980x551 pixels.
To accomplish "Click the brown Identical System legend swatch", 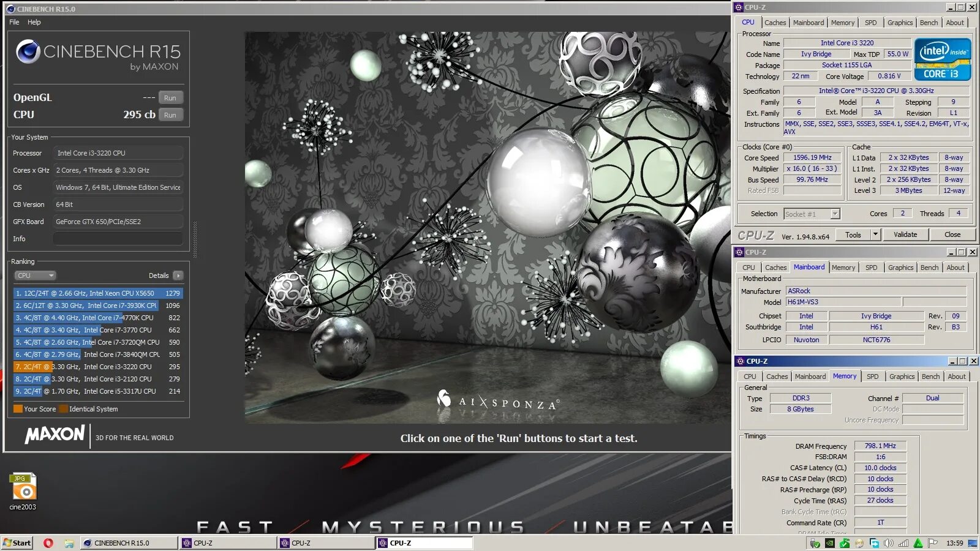I will click(x=63, y=409).
